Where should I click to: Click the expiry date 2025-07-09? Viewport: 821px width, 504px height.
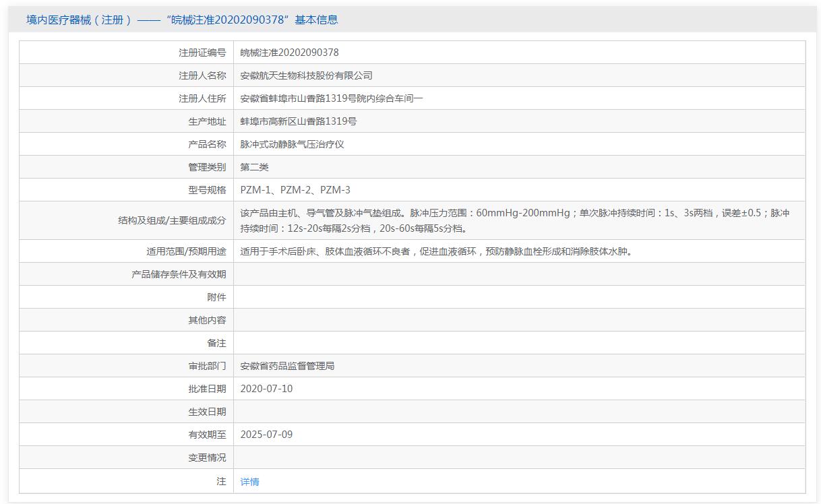[266, 435]
